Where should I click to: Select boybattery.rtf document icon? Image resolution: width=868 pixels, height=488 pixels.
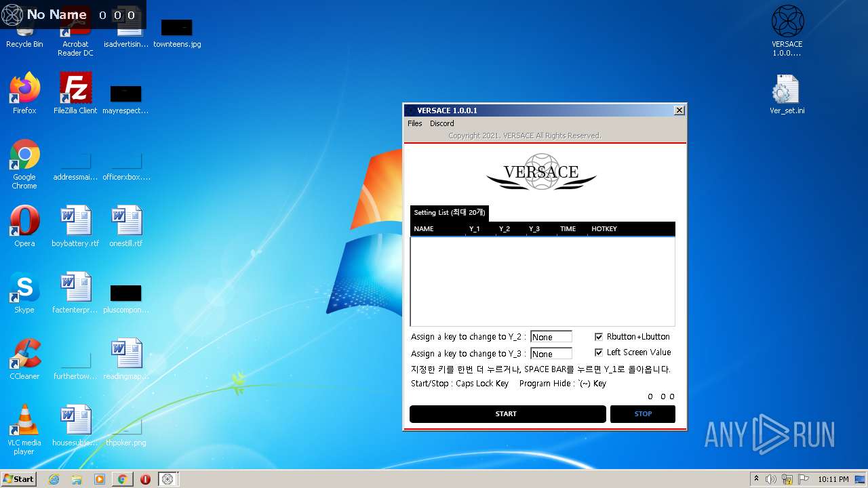(75, 226)
